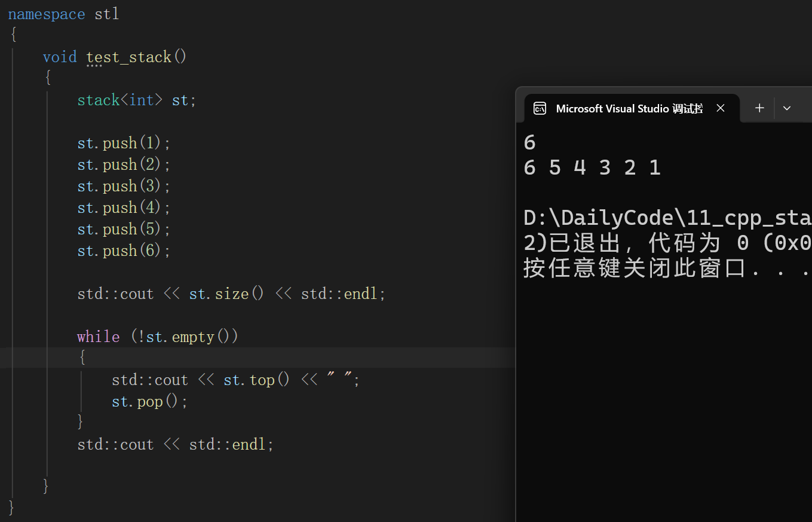
Task: Click the st.push(1); line
Action: (x=124, y=143)
